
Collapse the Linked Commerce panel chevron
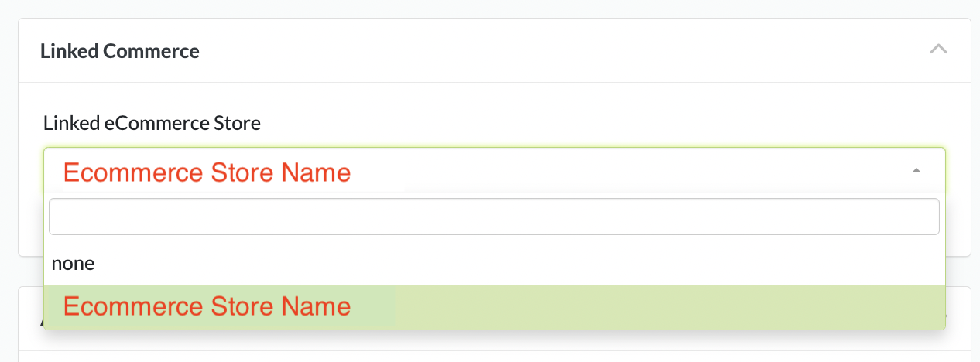(x=938, y=50)
